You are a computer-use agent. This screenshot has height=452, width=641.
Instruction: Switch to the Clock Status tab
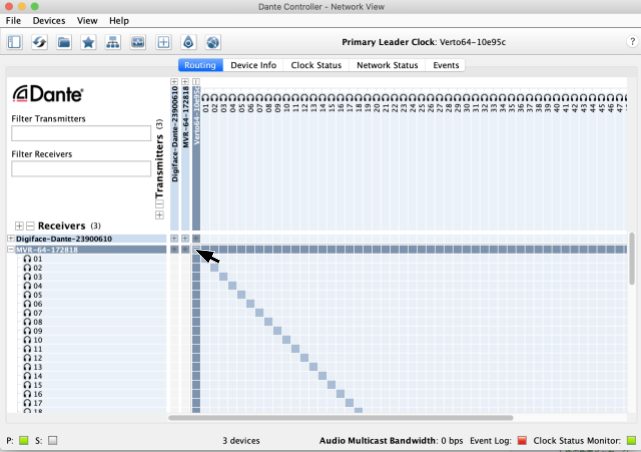point(316,65)
